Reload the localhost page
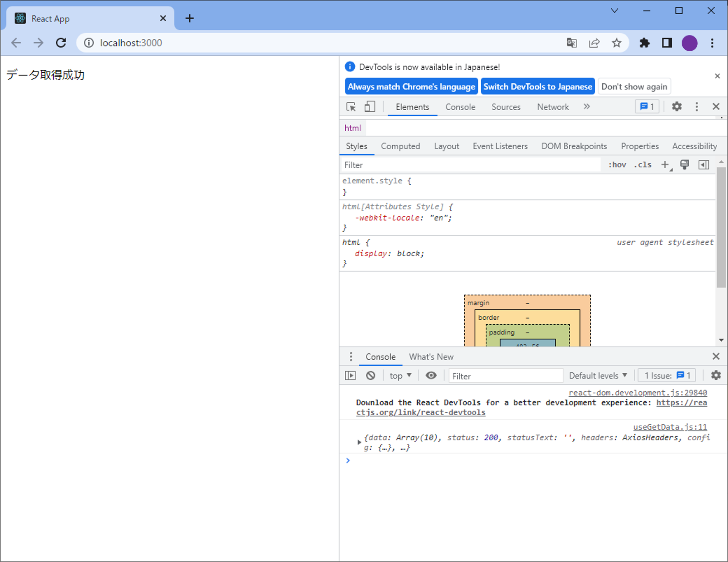Image resolution: width=728 pixels, height=562 pixels. tap(61, 43)
